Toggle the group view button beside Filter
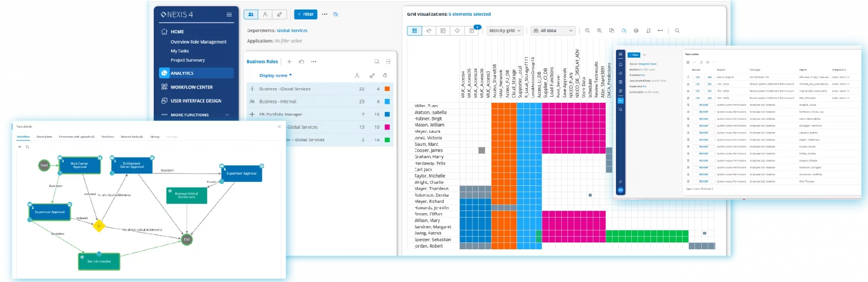The height and width of the screenshot is (282, 868). click(x=250, y=14)
